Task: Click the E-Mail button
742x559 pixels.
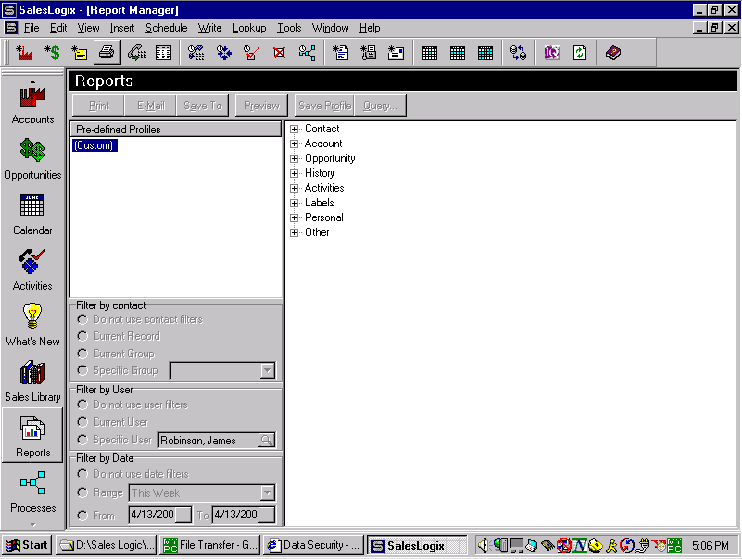Action: pos(150,106)
